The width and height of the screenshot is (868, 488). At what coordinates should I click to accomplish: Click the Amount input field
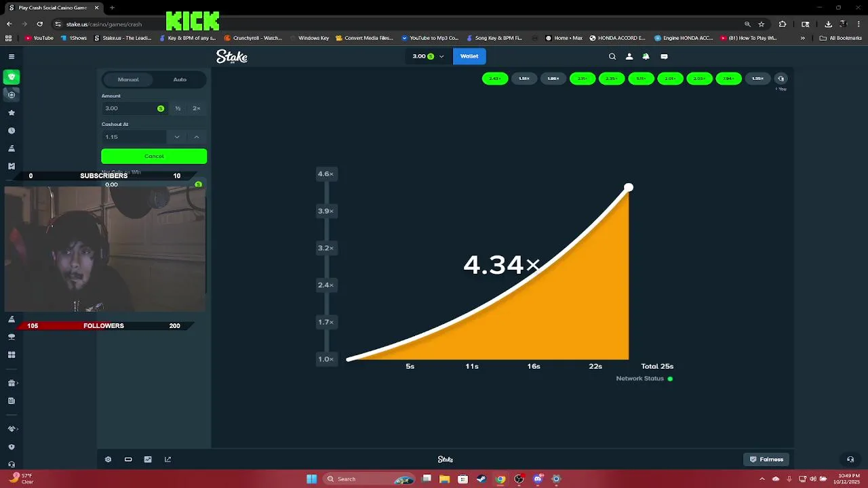pos(134,108)
